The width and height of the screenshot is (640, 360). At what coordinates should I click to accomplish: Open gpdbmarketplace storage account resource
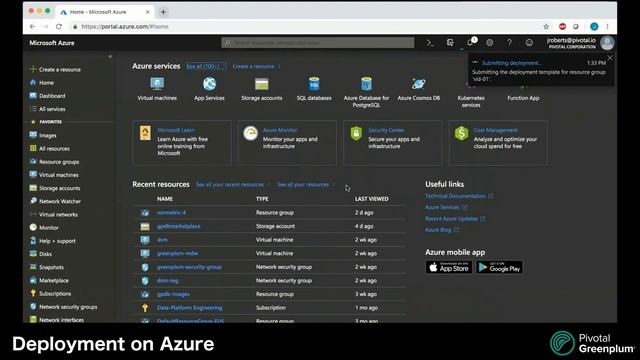[x=178, y=226]
